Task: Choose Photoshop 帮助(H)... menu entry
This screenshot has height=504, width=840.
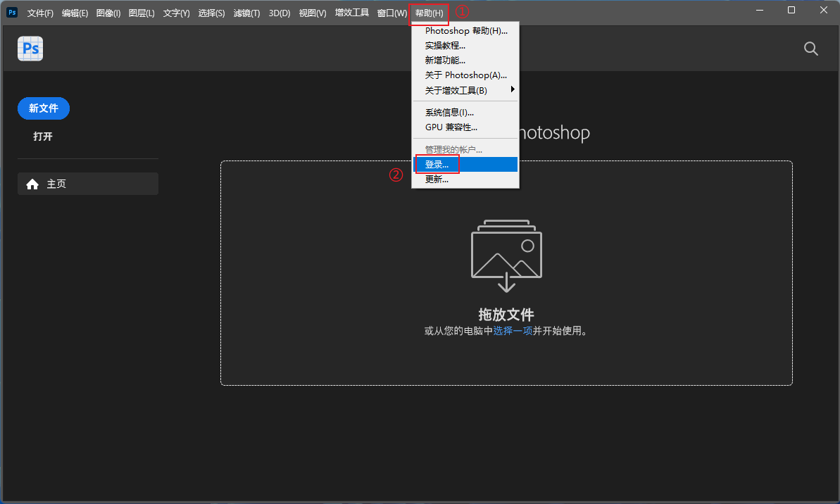Action: click(x=465, y=31)
